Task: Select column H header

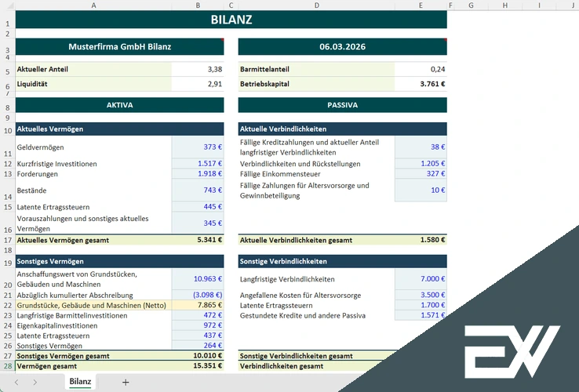Action: [504, 5]
